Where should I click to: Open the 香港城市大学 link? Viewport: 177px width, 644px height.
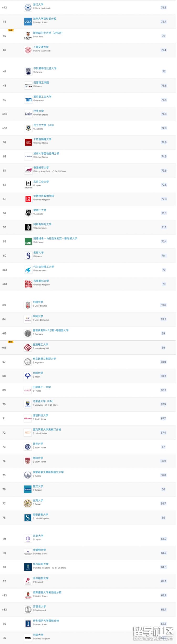41,168
